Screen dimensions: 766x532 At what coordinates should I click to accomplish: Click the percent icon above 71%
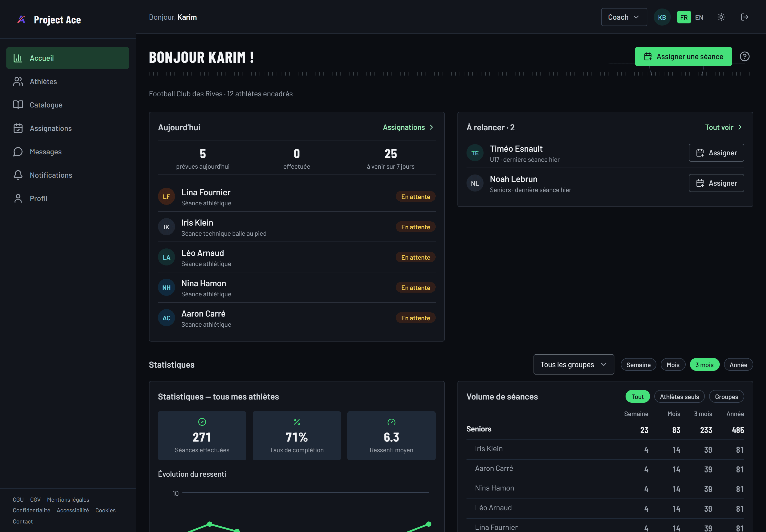[297, 422]
